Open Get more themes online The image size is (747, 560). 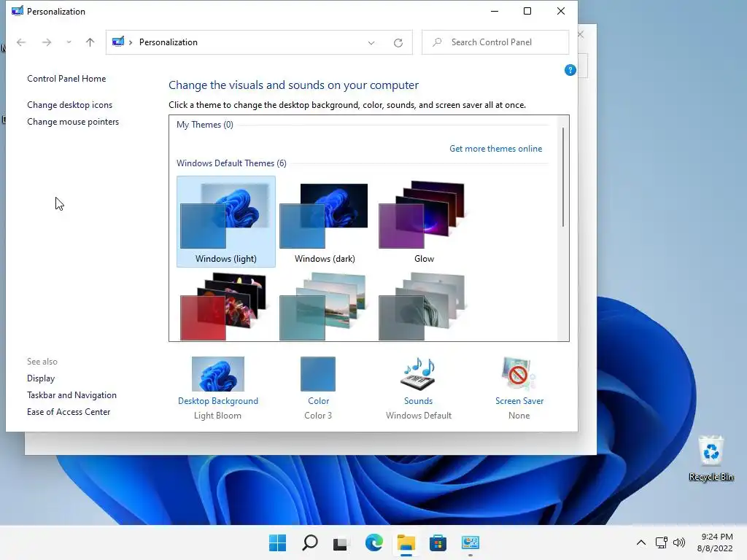pos(495,149)
